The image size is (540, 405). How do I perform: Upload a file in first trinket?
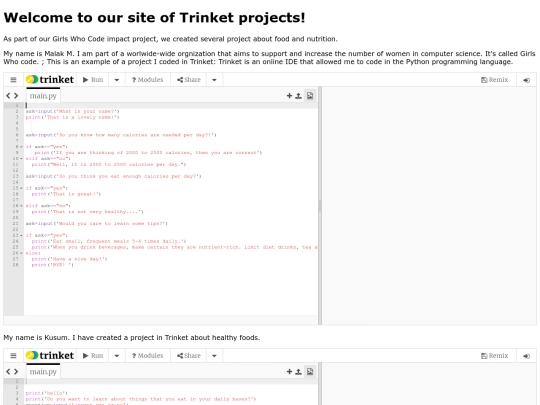tap(298, 96)
